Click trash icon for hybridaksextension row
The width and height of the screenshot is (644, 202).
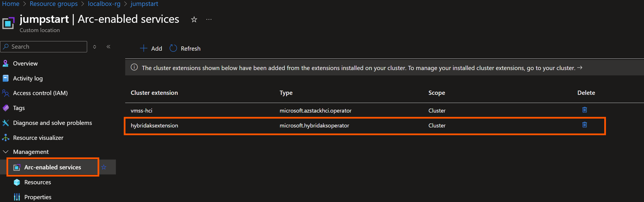585,125
